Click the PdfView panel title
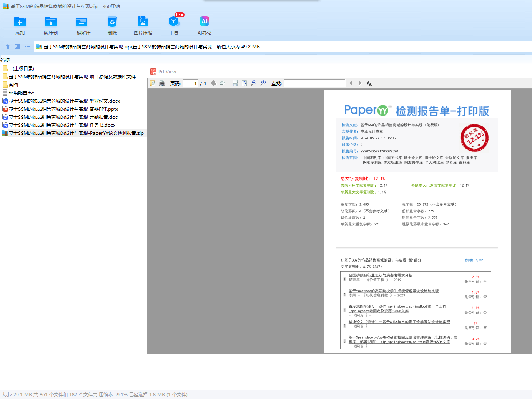The width and height of the screenshot is (532, 399). (x=167, y=71)
